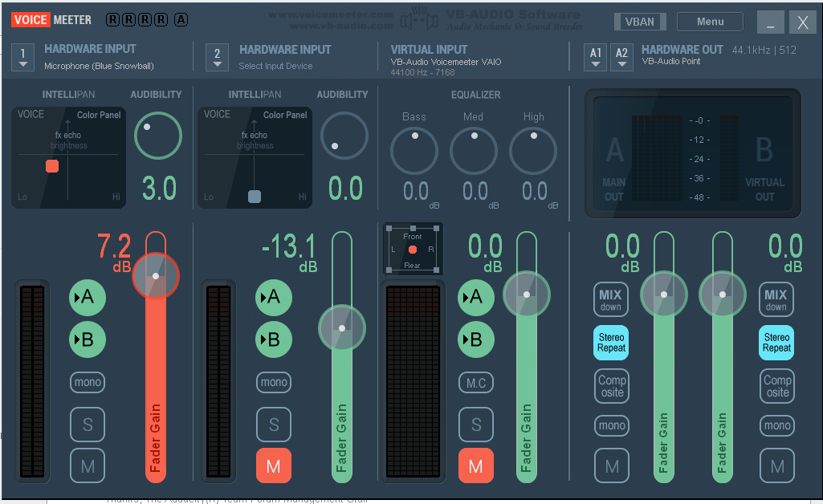Screen dimensions: 823x504
Task: Mute the B bus output
Action: [x=776, y=465]
